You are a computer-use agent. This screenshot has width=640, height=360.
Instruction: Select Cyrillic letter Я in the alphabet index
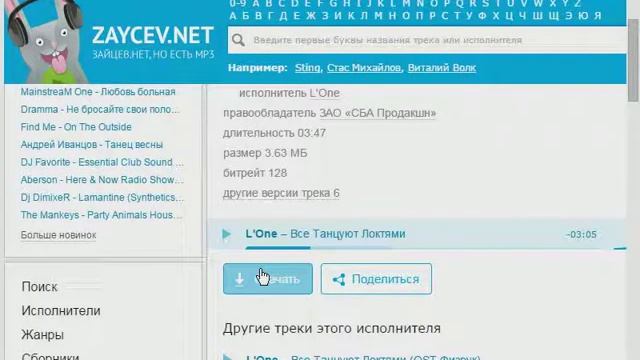598,16
